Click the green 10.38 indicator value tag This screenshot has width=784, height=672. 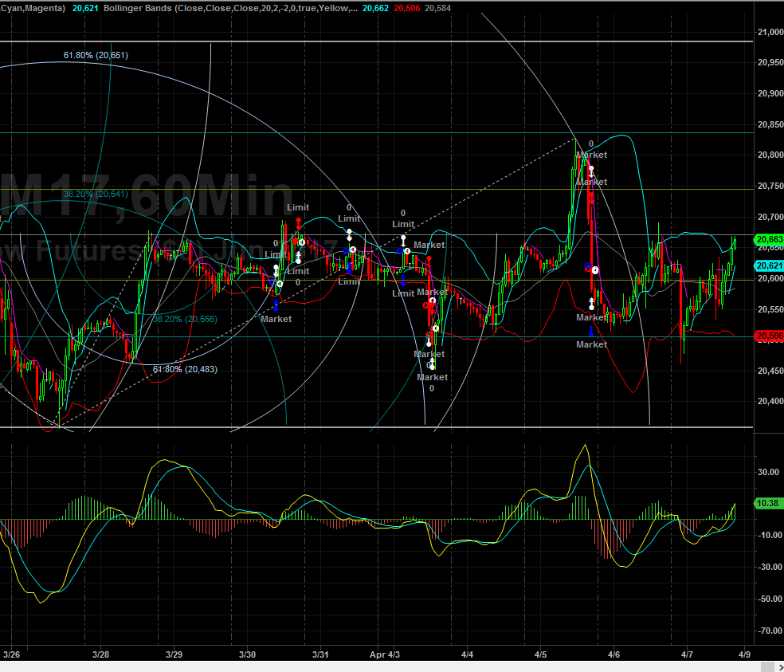pos(768,504)
